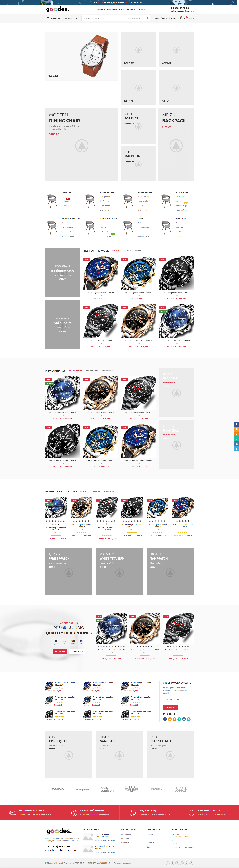Expand the Каталог товаров menu
239x868 pixels.
62,18
